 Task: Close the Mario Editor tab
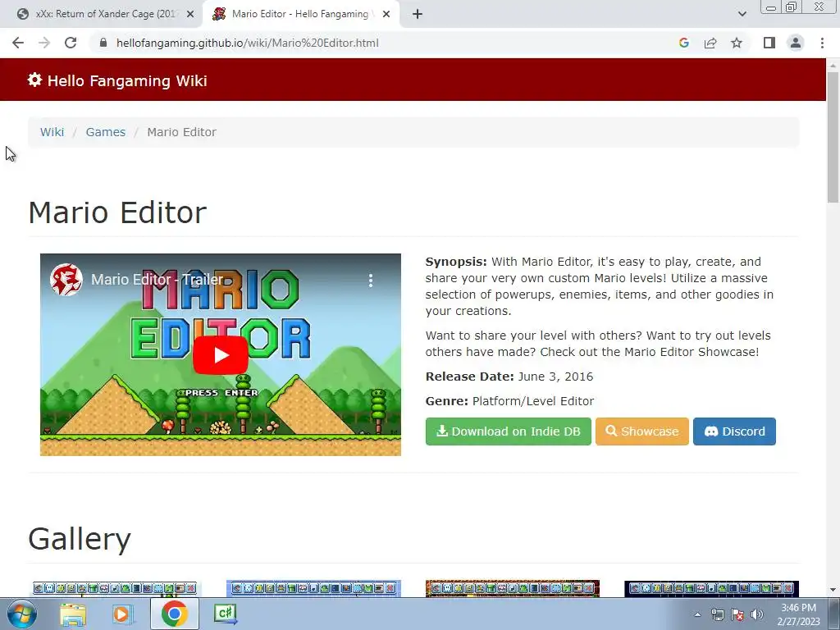click(x=386, y=15)
